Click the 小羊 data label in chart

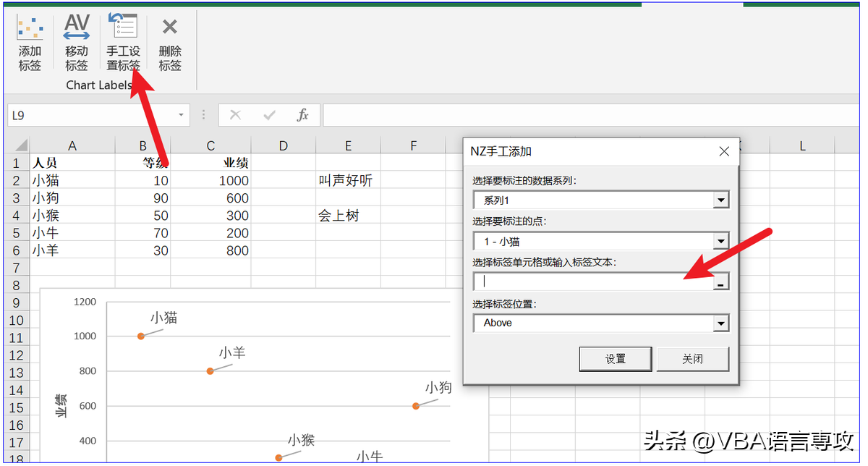pos(233,352)
